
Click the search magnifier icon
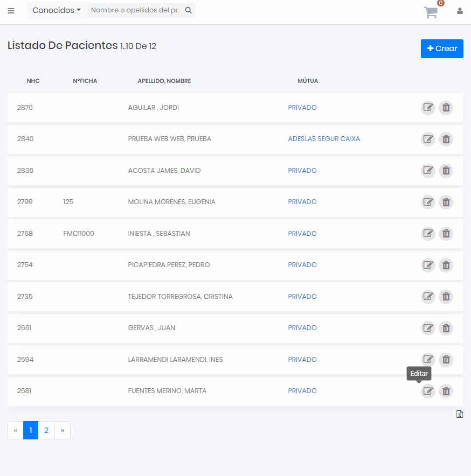(x=188, y=10)
